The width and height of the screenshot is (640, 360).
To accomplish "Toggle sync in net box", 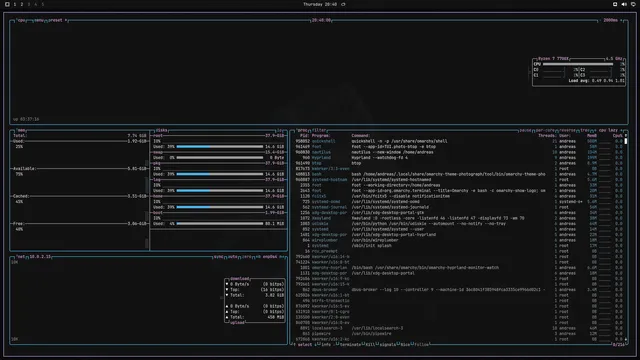I will (x=219, y=257).
